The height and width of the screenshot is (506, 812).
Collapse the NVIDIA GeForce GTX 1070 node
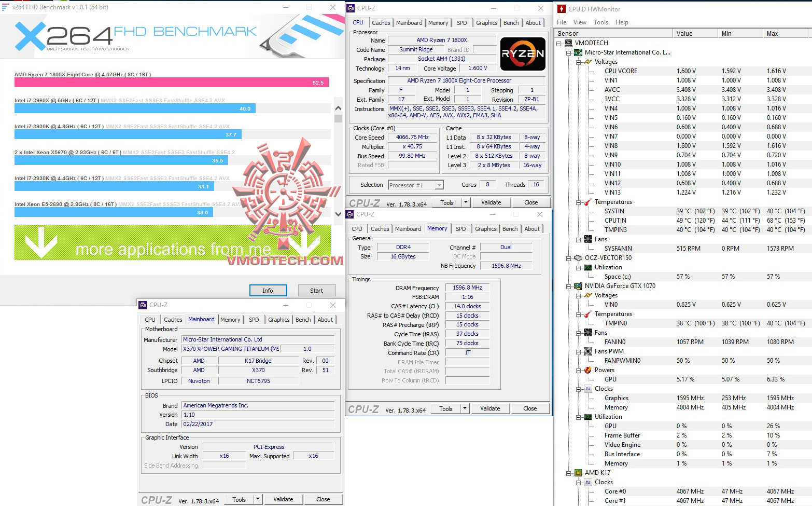coord(569,286)
